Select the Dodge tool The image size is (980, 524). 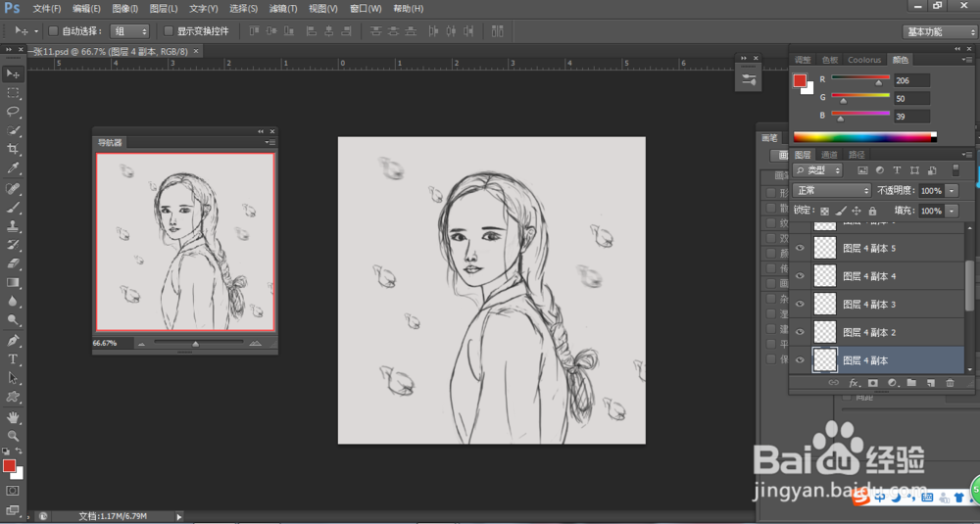[13, 319]
